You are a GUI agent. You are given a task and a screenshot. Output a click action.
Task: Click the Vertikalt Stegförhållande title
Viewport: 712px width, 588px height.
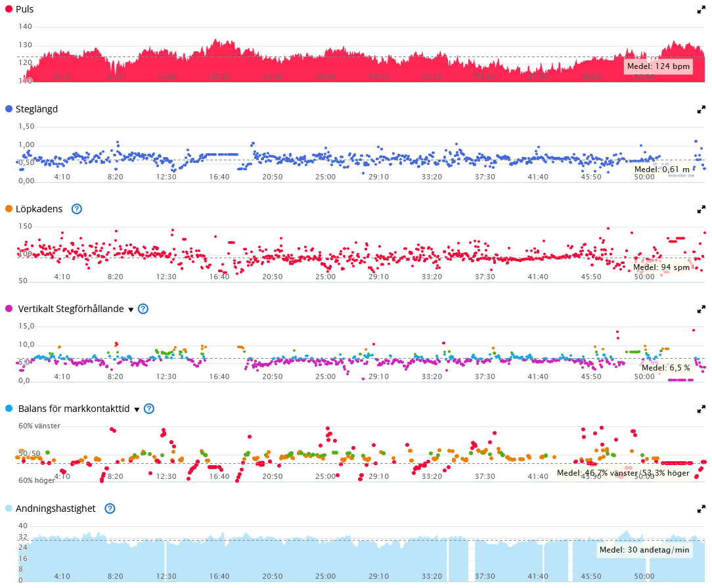[x=71, y=309]
